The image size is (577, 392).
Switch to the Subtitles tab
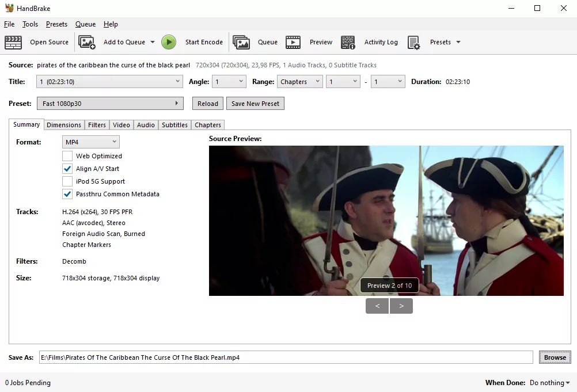175,125
